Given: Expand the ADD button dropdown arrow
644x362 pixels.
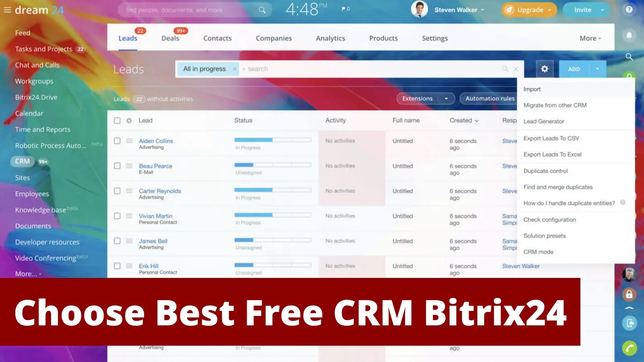Looking at the screenshot, I should point(598,69).
